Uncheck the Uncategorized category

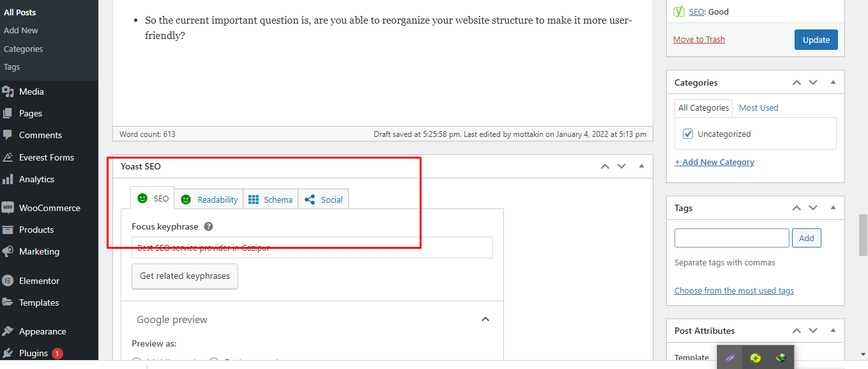click(688, 134)
